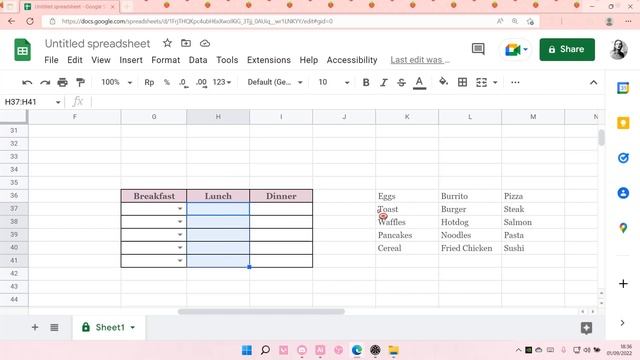Open the borders tool
The image size is (640, 360).
click(x=462, y=82)
